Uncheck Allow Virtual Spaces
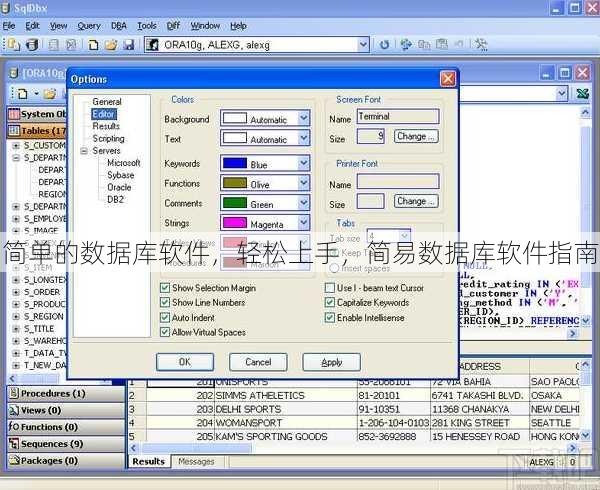This screenshot has width=600, height=490. pos(165,332)
